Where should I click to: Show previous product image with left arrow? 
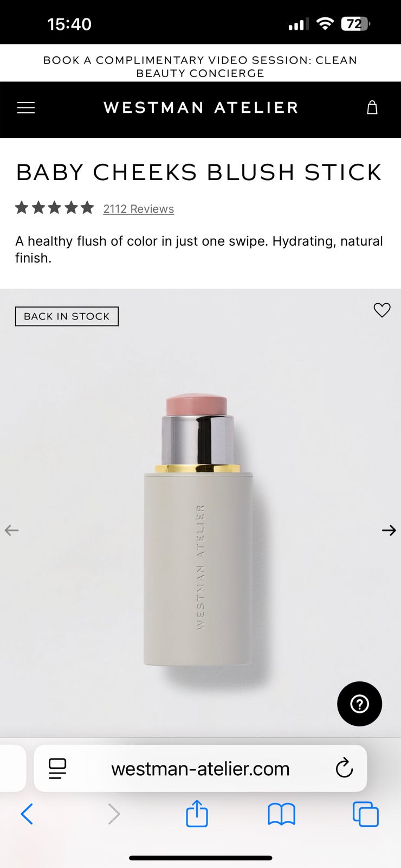(11, 531)
